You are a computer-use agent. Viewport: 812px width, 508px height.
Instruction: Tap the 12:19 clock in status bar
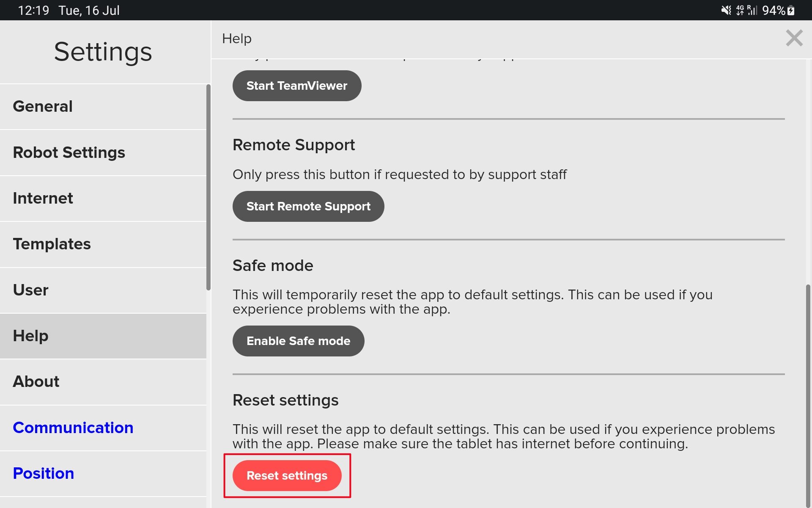pyautogui.click(x=33, y=10)
